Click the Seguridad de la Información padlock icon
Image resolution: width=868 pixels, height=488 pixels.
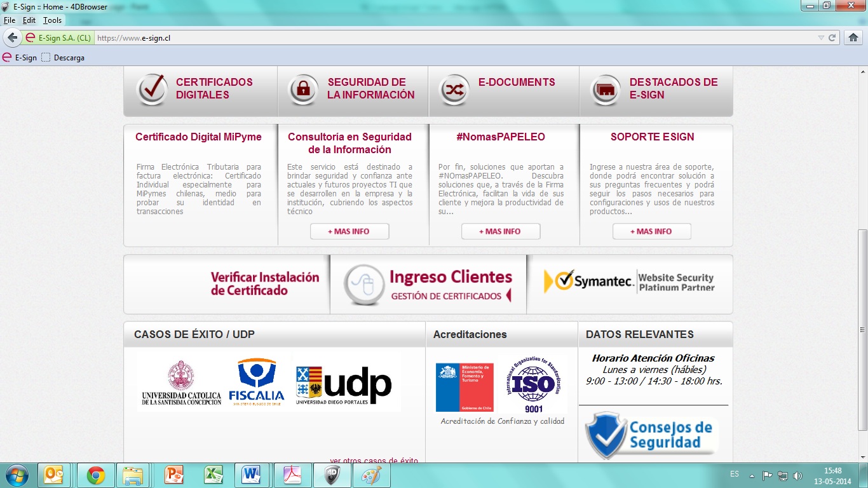pyautogui.click(x=303, y=90)
